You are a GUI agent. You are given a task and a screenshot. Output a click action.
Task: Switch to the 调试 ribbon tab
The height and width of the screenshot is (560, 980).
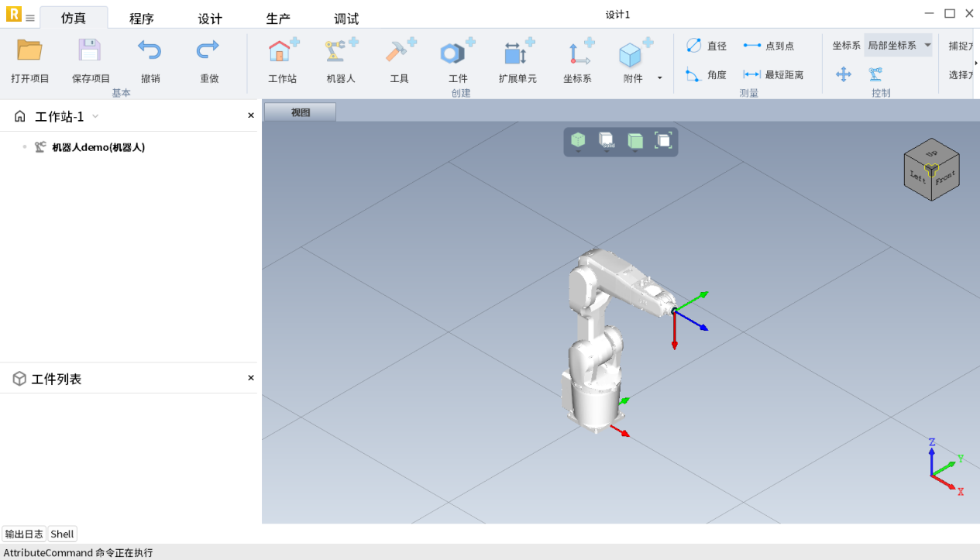coord(346,19)
